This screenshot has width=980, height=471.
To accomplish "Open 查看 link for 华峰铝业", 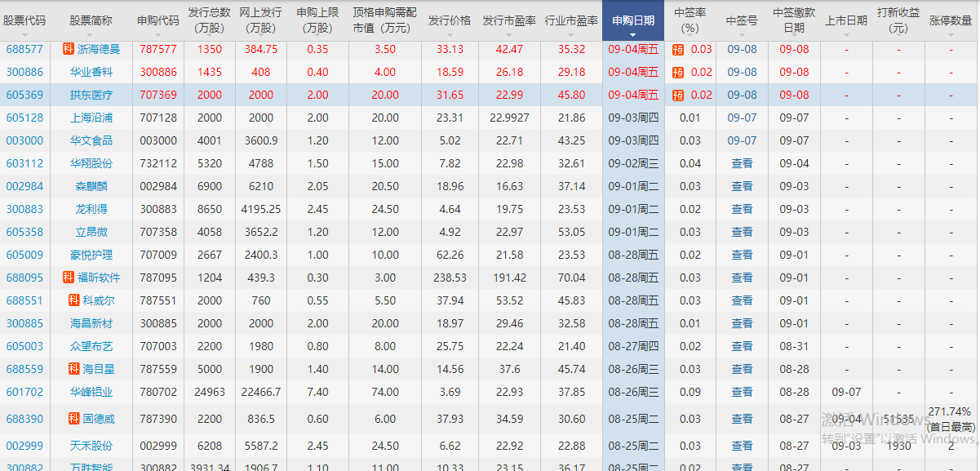I will [742, 392].
